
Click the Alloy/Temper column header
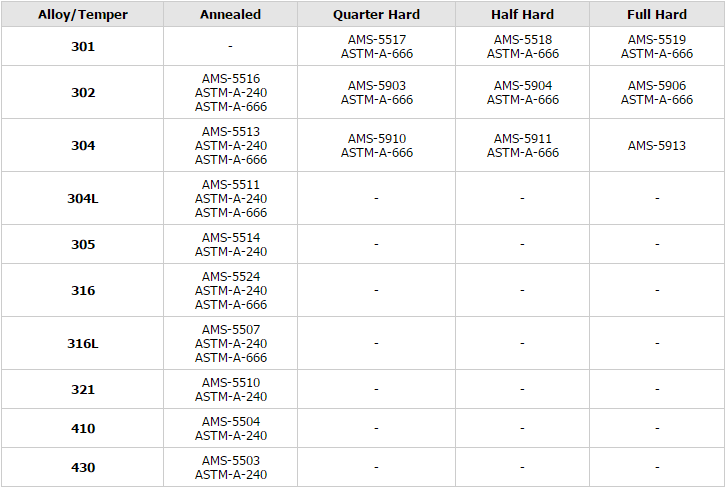coord(82,14)
